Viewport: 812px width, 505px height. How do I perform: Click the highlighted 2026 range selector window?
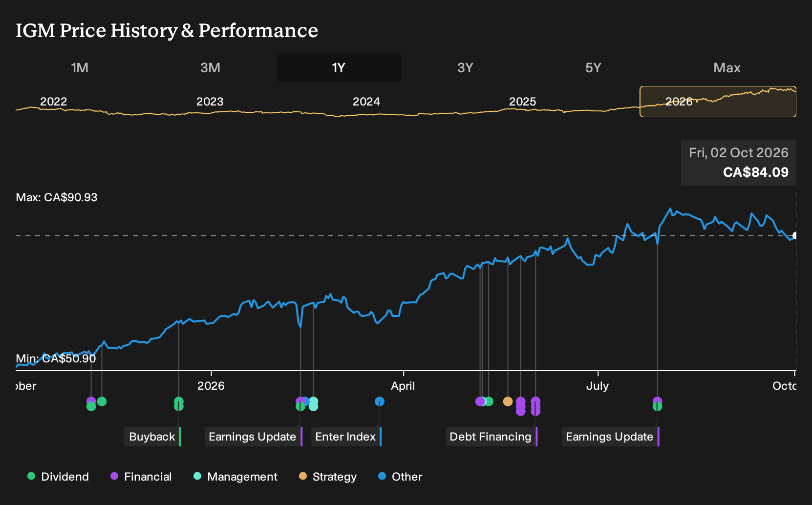coord(718,102)
